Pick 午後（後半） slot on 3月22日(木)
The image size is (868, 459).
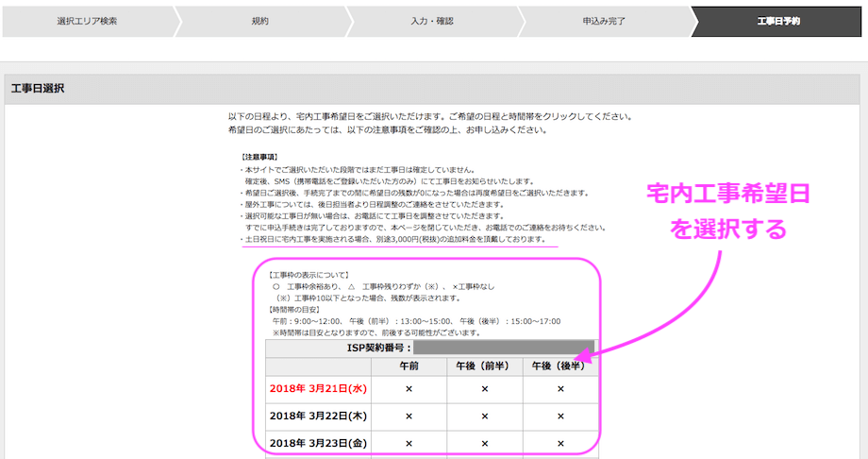click(560, 416)
